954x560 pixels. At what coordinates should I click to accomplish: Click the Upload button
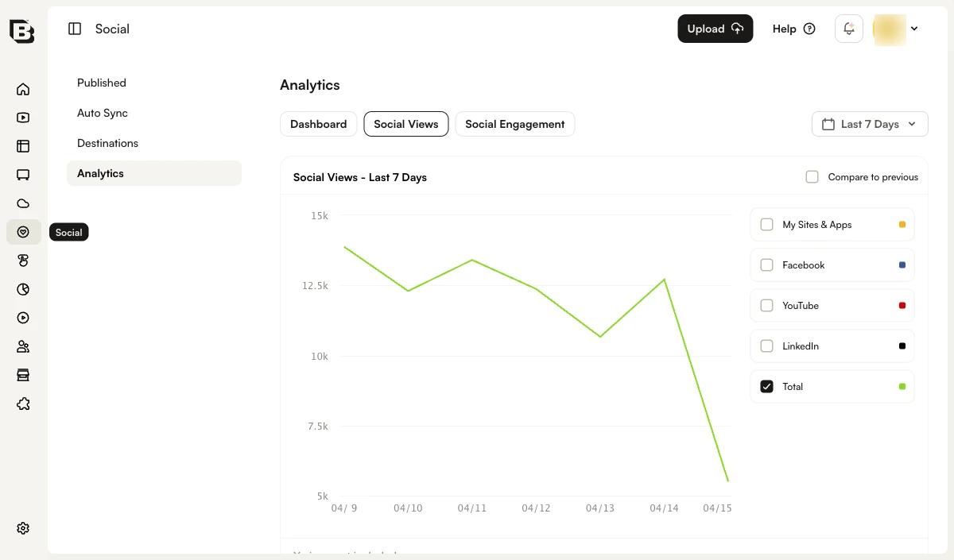pos(715,29)
